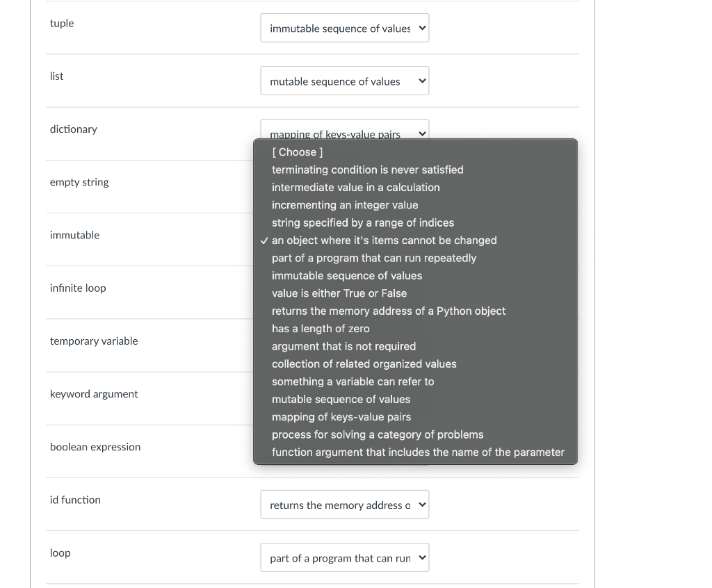Screen dimensions: 712x588
Task: Select the '[ Choose ]' placeholder option
Action: pos(298,152)
